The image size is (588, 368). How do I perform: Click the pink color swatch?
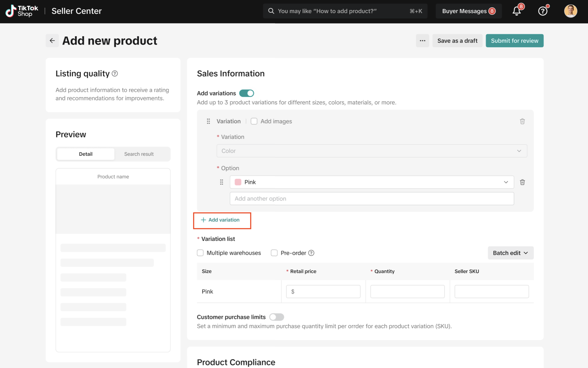point(238,182)
